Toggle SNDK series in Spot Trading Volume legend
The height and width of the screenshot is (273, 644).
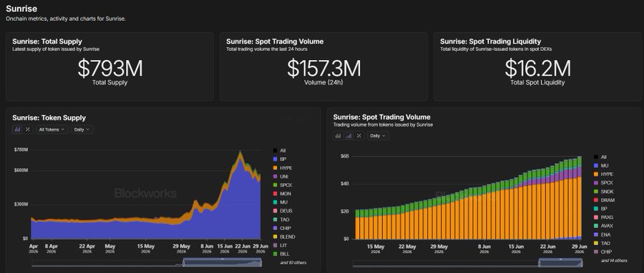point(604,192)
